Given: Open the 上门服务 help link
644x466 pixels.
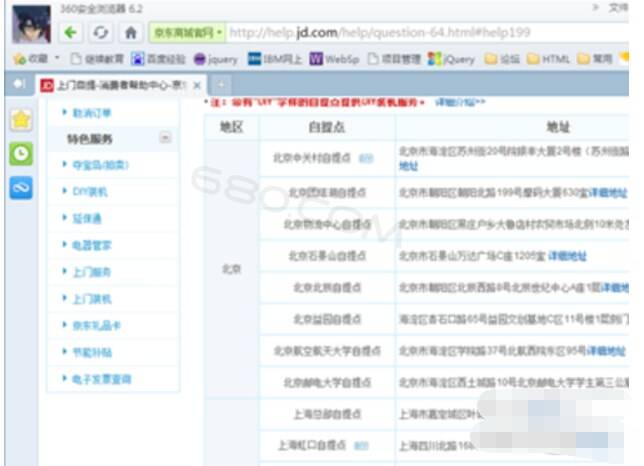Looking at the screenshot, I should (x=92, y=272).
